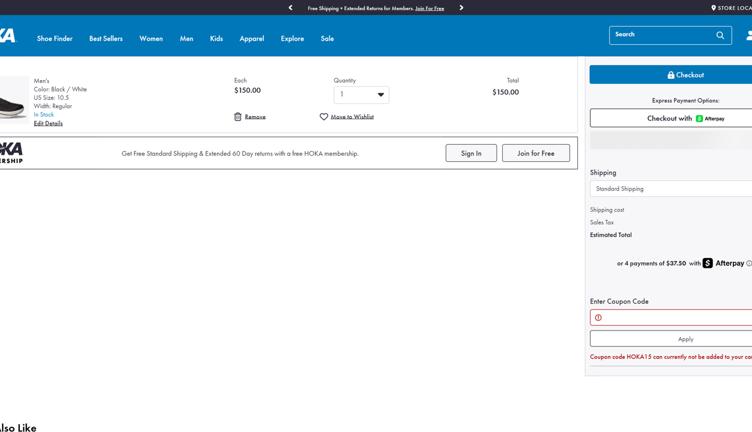Click the Width: Regular text
The width and height of the screenshot is (752, 432).
pos(53,106)
